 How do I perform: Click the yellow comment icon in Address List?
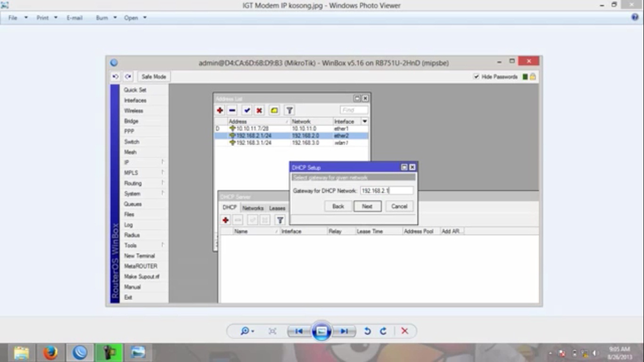coord(274,110)
